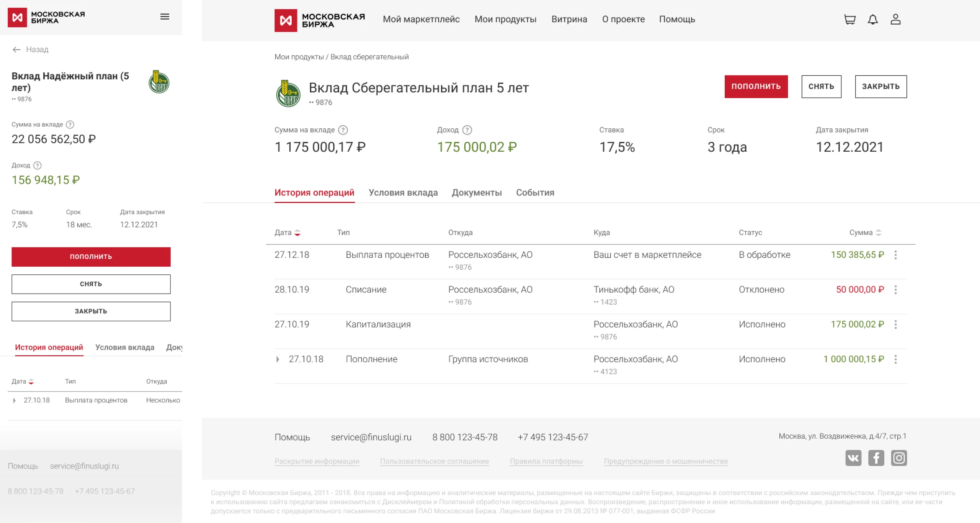Open more options for Капитализация 27.10.19 row
Screen dimensions: 980x523
click(895, 325)
